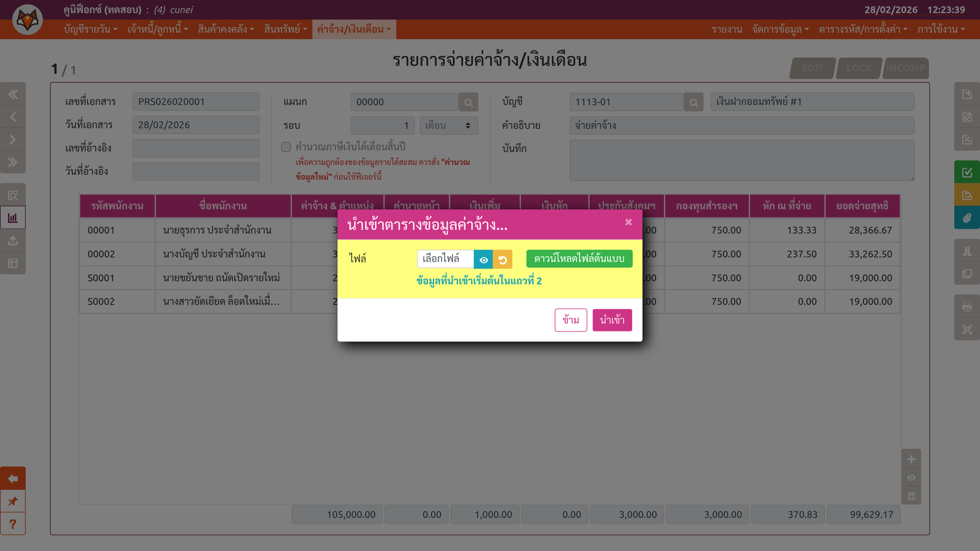Close the import payroll dialog with X
The height and width of the screenshot is (551, 980).
pos(628,222)
